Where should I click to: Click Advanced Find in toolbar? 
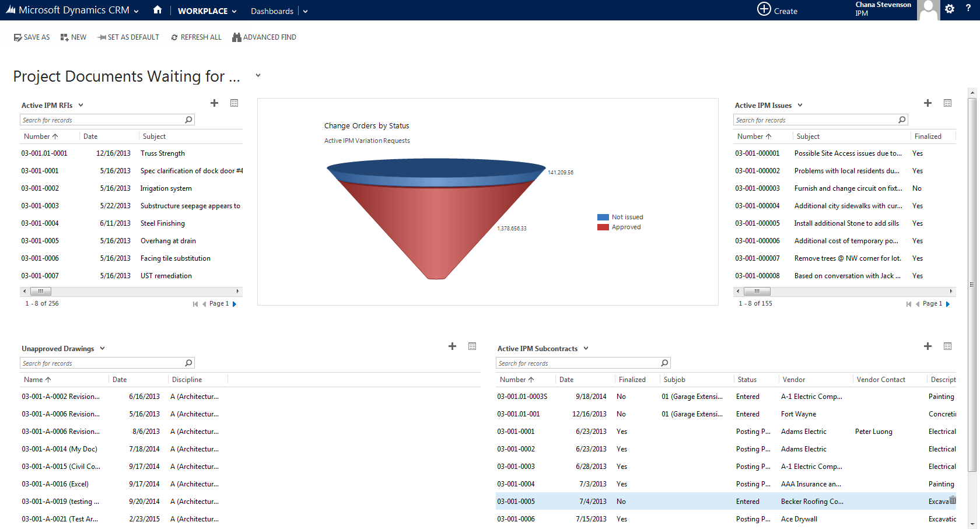coord(264,37)
